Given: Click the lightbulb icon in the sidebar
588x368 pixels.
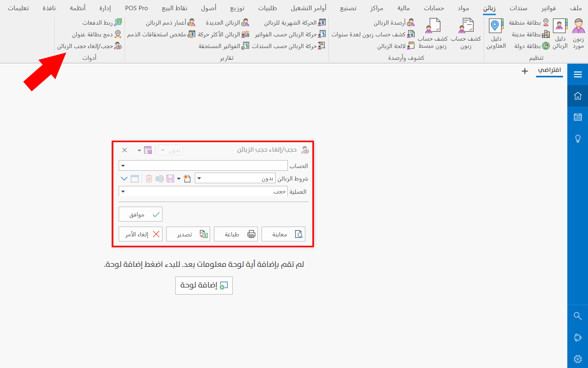Looking at the screenshot, I should 578,138.
